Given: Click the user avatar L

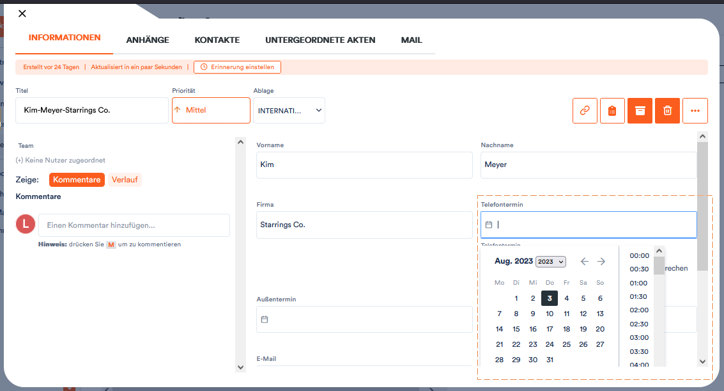Looking at the screenshot, I should pyautogui.click(x=25, y=224).
